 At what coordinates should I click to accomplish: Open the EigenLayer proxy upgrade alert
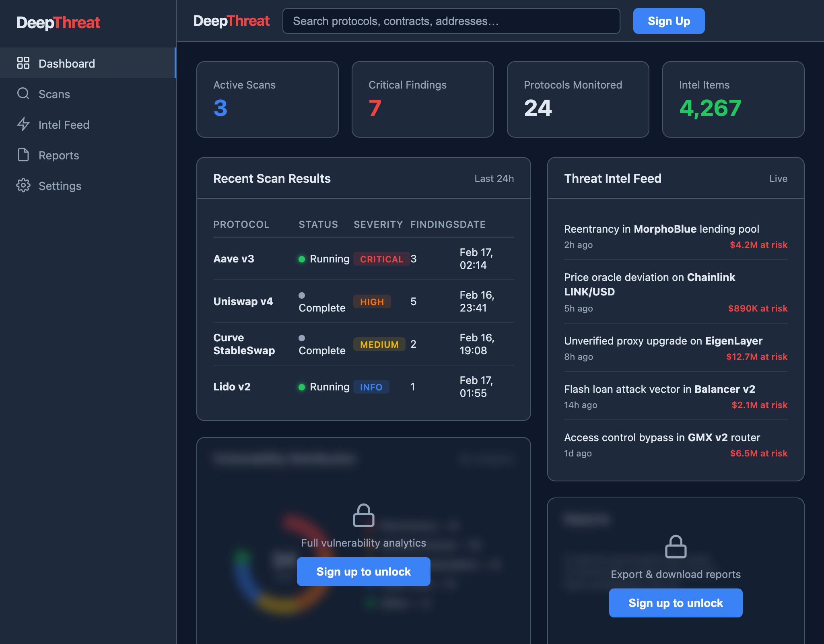pos(663,341)
